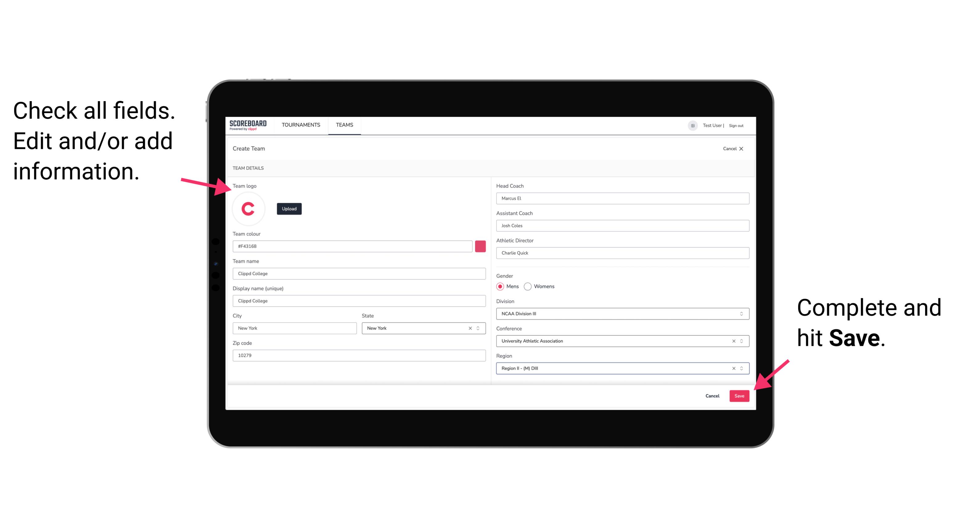
Task: Toggle the Region II dropdown clear button
Action: click(x=732, y=369)
